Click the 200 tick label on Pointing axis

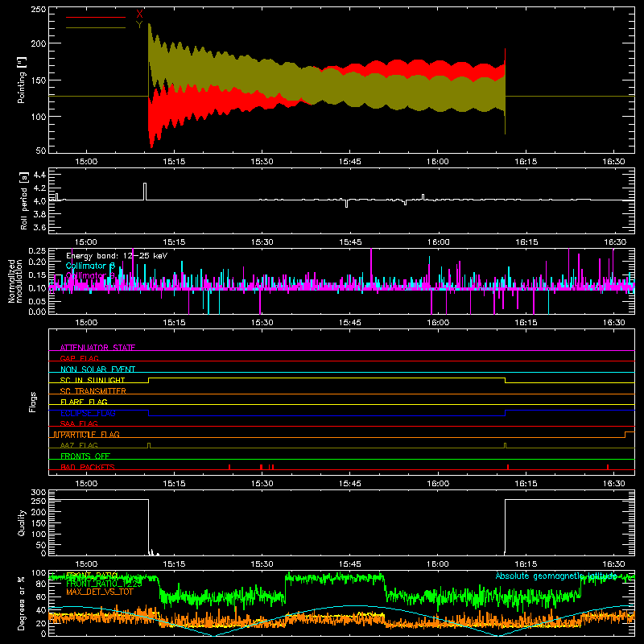point(39,43)
